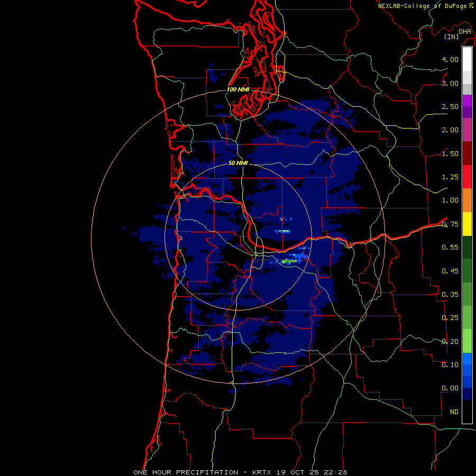Click the lime green segment near 0.20
476x476 pixels.
click(467, 341)
